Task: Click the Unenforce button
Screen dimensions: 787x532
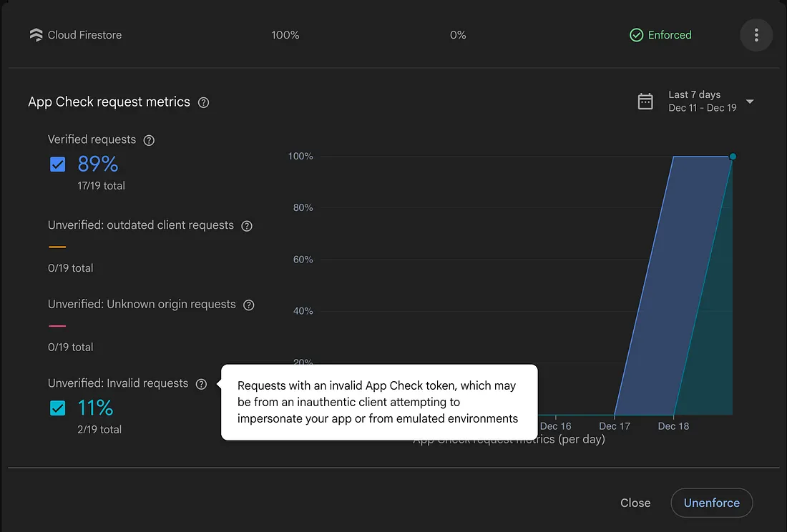Action: (x=712, y=503)
